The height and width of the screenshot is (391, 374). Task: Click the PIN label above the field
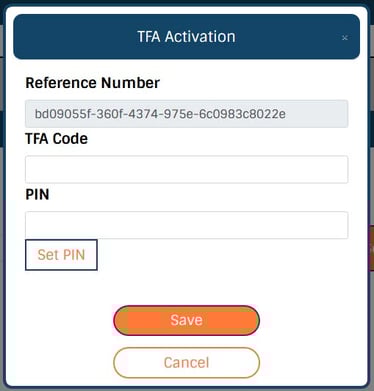pos(37,194)
